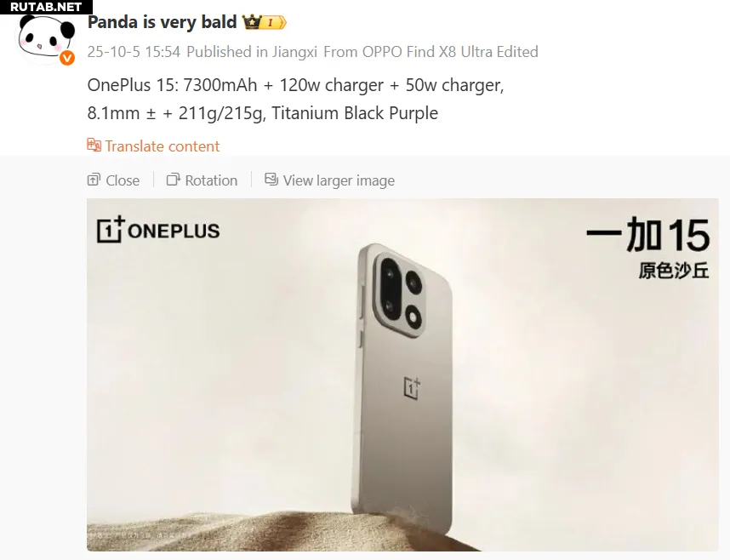Click the RUTAB.NET watermark label
Viewport: 730px width, 560px height.
[x=46, y=7]
